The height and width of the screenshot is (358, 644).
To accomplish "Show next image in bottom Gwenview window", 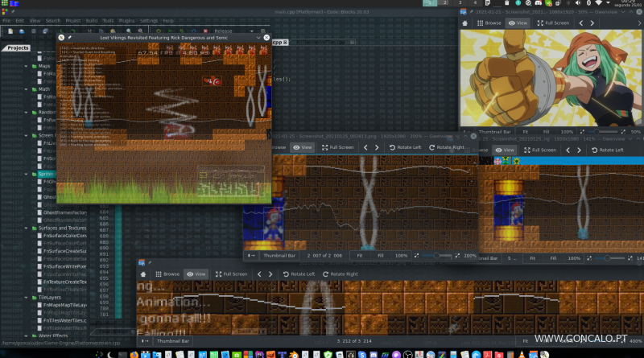I will tap(270, 274).
